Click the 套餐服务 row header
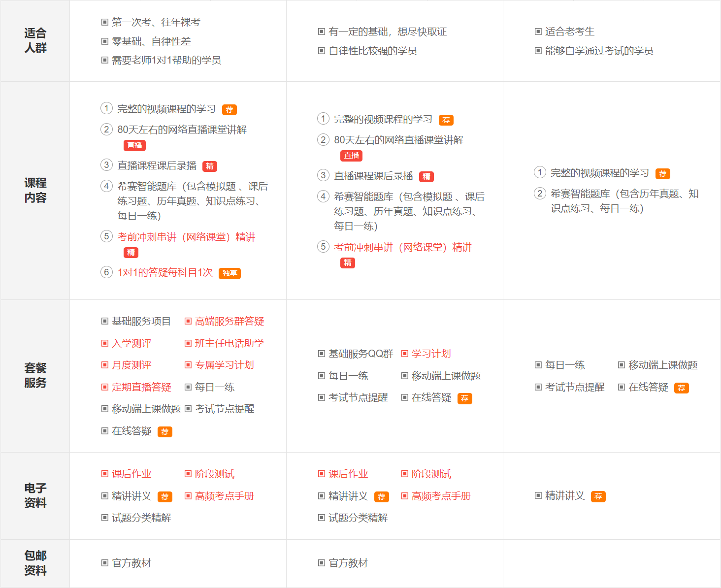721x588 pixels. point(35,375)
